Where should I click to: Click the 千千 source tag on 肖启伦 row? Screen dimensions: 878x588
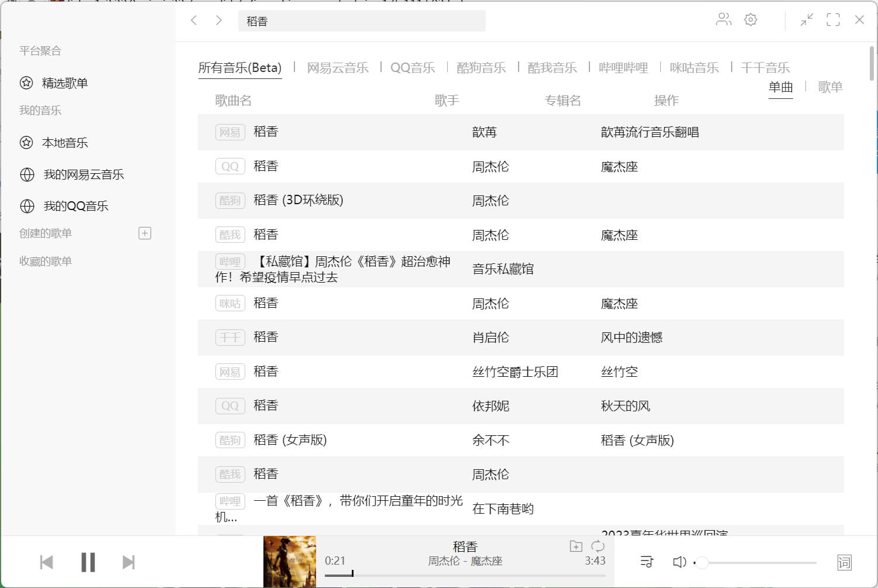[230, 338]
